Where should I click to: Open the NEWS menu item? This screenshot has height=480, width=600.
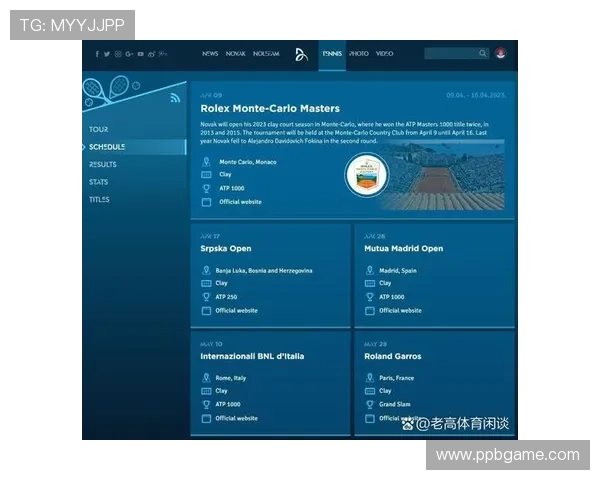pyautogui.click(x=210, y=54)
